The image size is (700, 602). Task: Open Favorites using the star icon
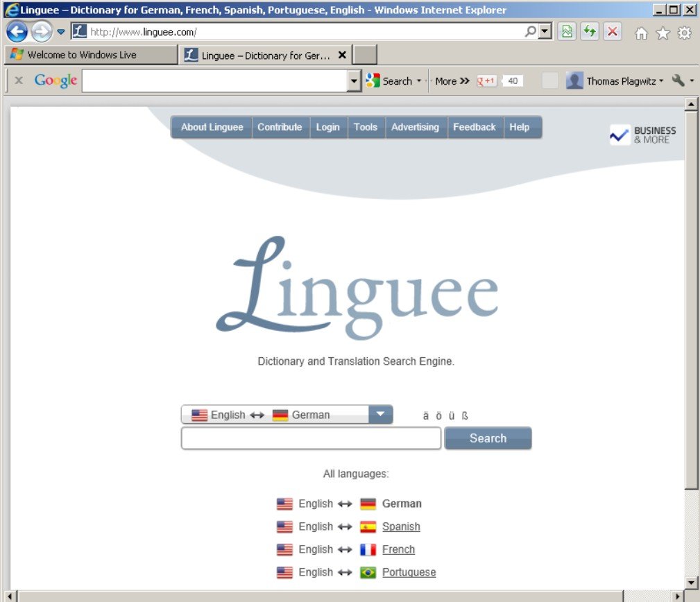(663, 32)
